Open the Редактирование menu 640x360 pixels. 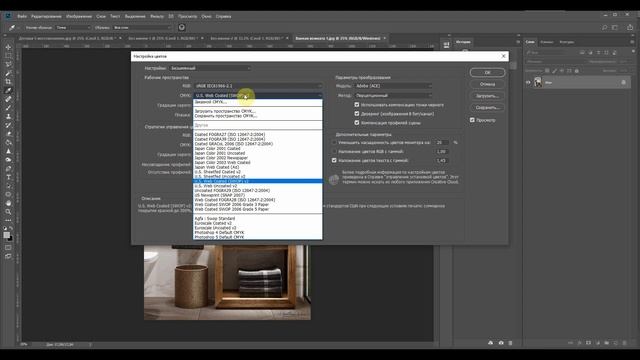(46, 16)
